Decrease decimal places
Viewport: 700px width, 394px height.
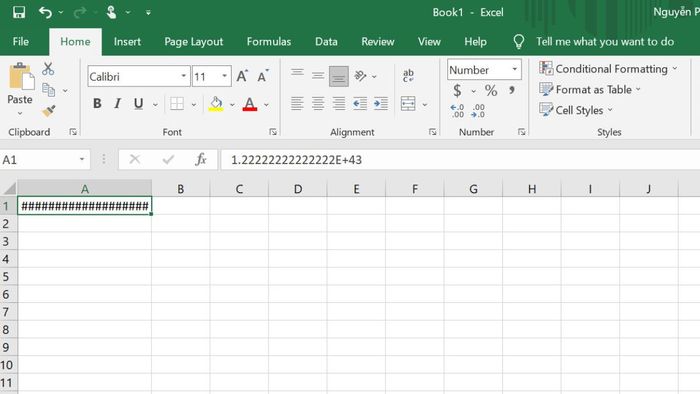click(478, 111)
